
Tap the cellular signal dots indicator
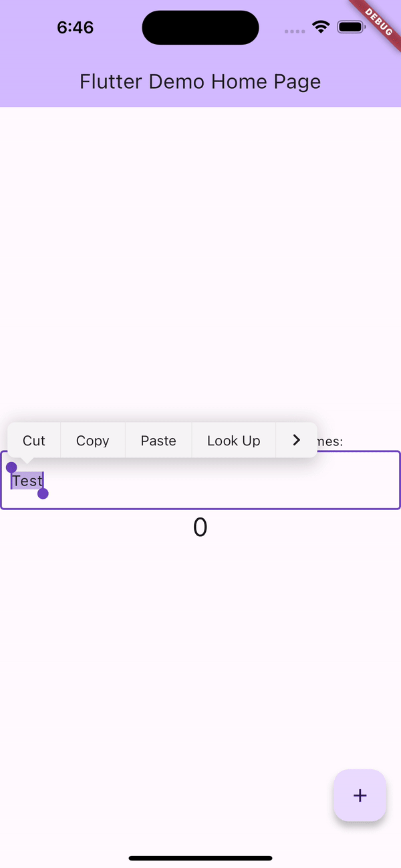coord(295,31)
